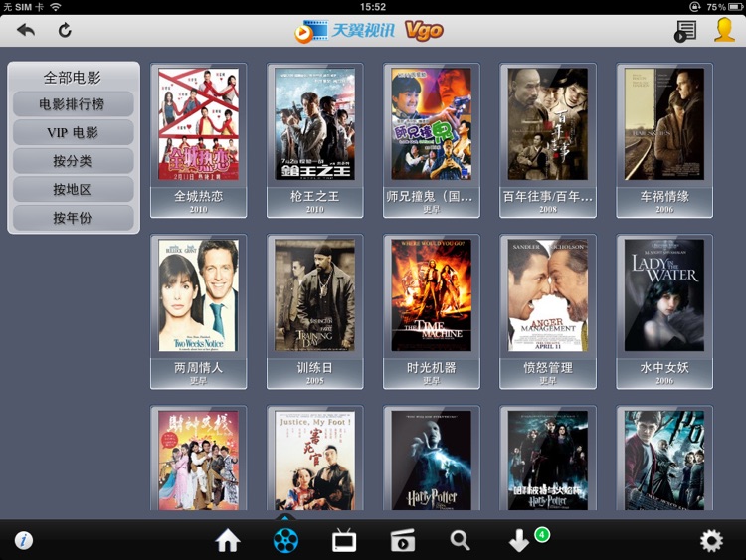746x560 pixels.
Task: Select 全部电影 in the sidebar
Action: coord(73,77)
